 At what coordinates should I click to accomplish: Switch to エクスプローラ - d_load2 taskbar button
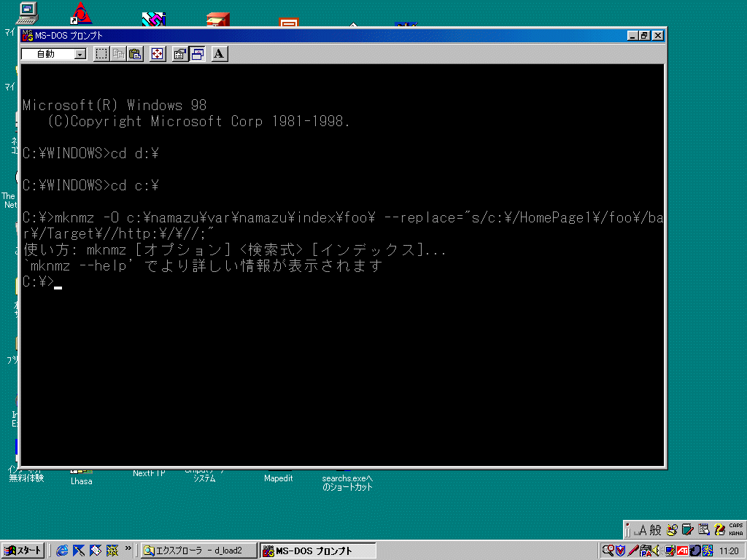199,551
